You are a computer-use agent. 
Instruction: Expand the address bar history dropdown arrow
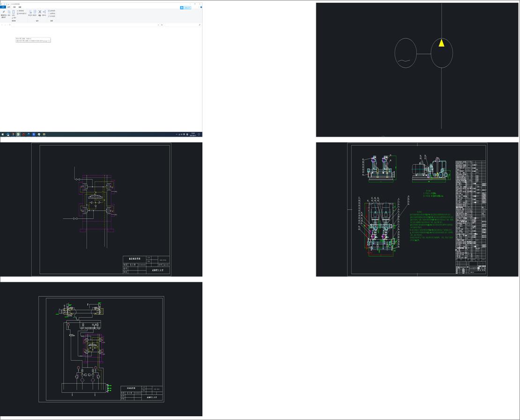click(158, 25)
